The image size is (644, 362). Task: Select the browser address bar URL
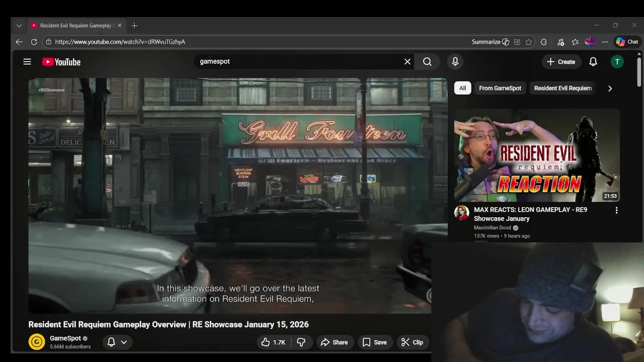tap(120, 42)
